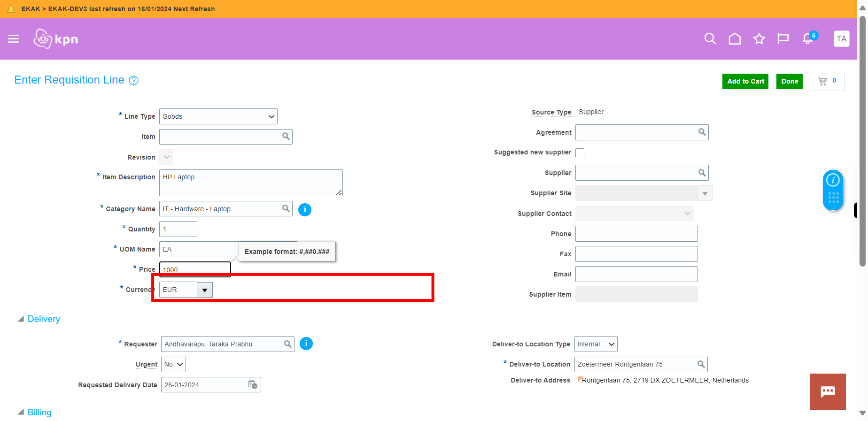Screen dimensions: 868x421
Task: Click the Done button
Action: click(790, 81)
